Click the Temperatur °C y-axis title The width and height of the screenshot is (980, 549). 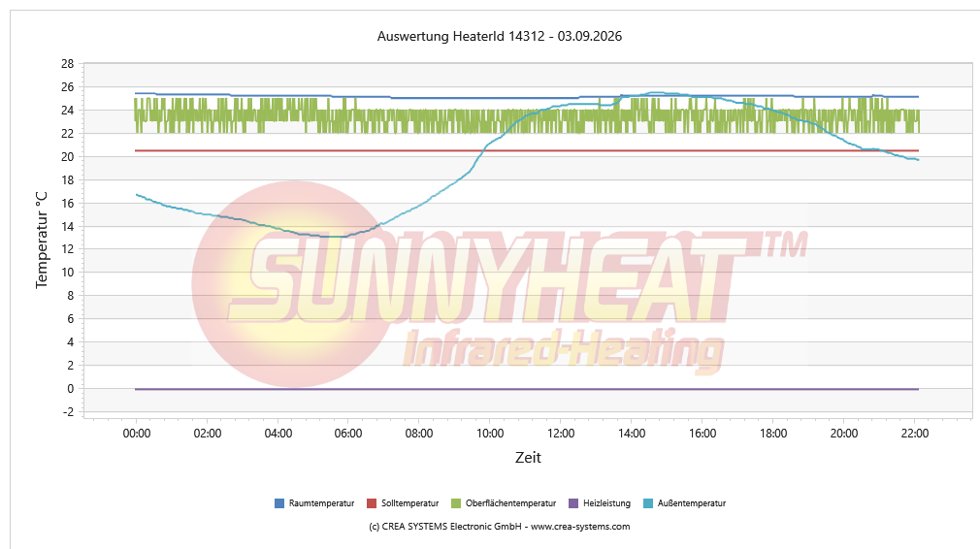pyautogui.click(x=42, y=241)
